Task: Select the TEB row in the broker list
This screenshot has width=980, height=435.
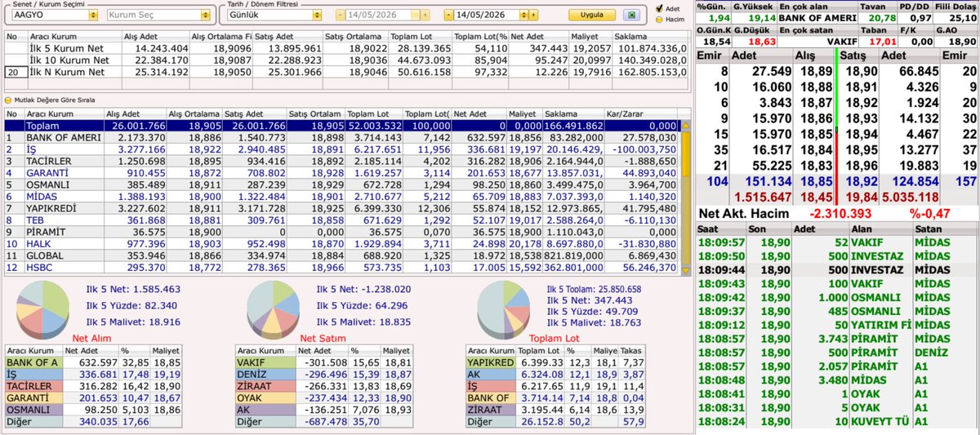Action: point(342,220)
